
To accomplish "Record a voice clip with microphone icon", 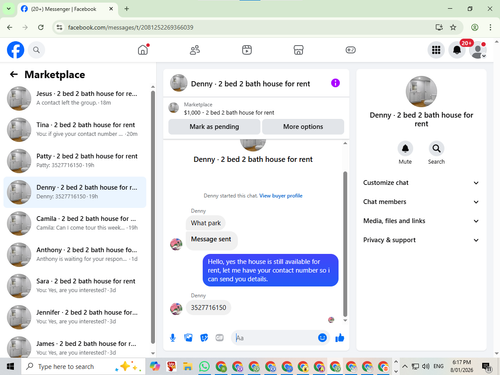I will [x=173, y=338].
